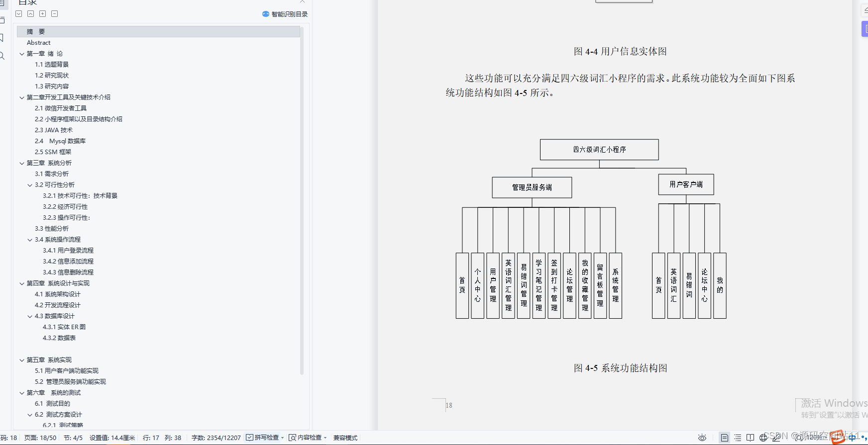
Task: Collapse the 第二章 chapter node
Action: coord(22,97)
